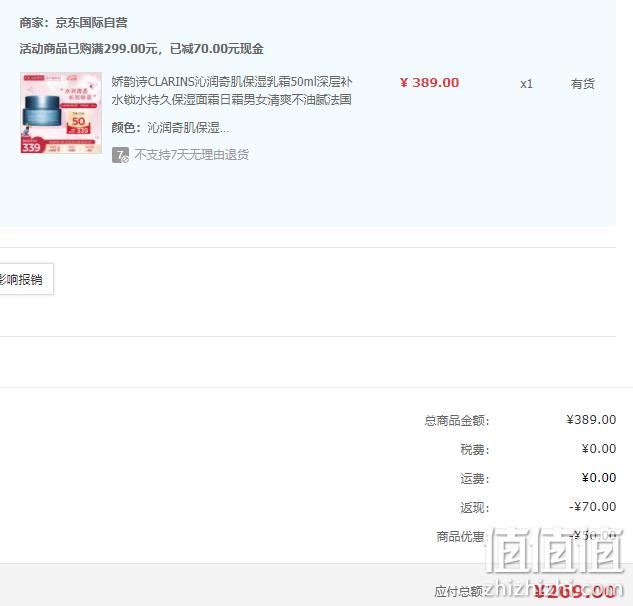633x606 pixels.
Task: Click the 应付总额 label
Action: (459, 592)
